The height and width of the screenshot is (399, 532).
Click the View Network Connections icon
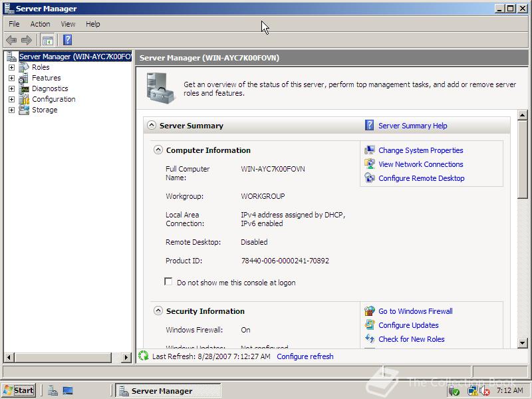(x=370, y=164)
